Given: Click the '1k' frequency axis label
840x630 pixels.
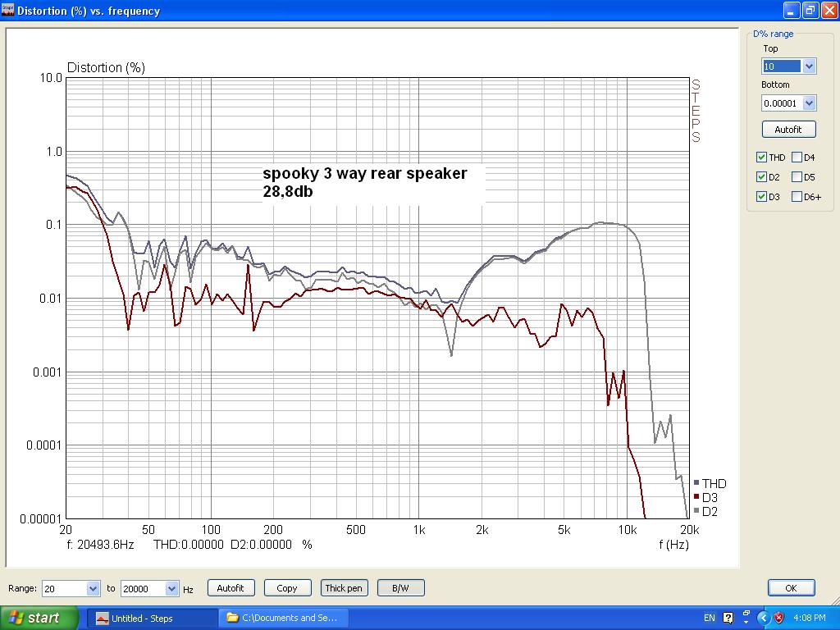Looking at the screenshot, I should 419,530.
